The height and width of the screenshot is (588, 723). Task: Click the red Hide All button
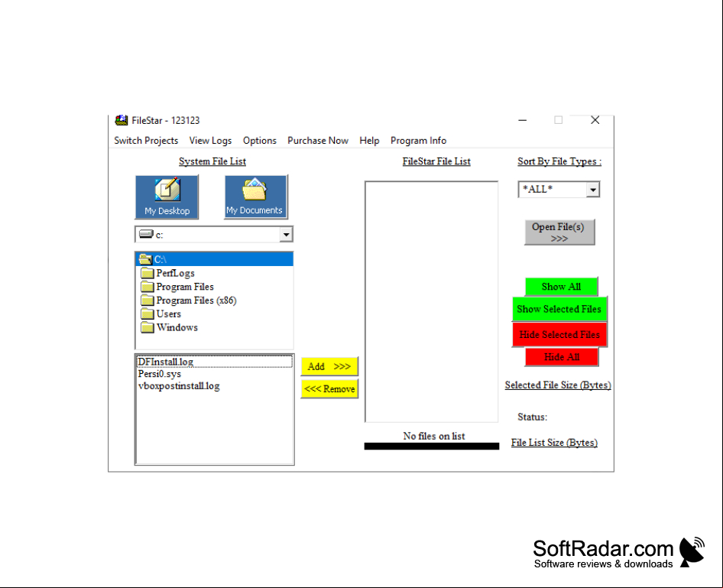[562, 357]
